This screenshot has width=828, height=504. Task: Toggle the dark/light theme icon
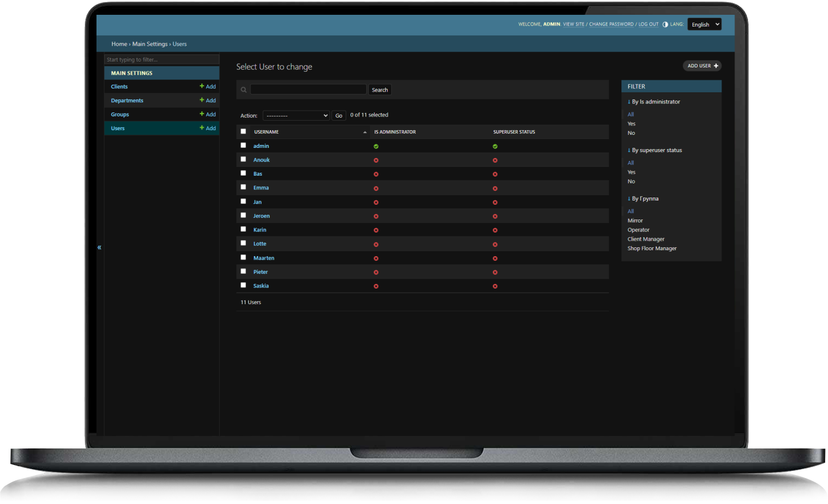pyautogui.click(x=665, y=25)
